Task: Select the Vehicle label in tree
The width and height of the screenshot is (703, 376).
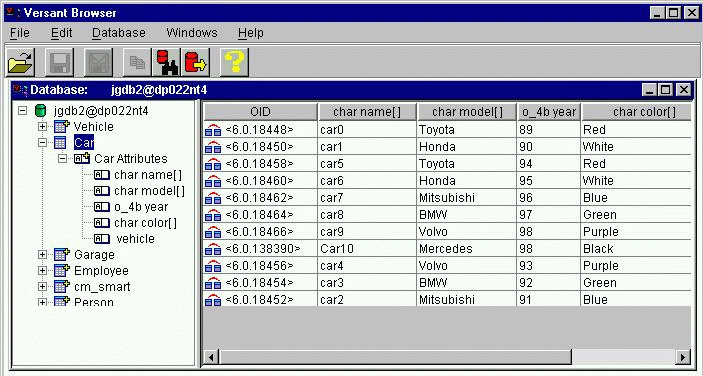Action: click(x=94, y=127)
